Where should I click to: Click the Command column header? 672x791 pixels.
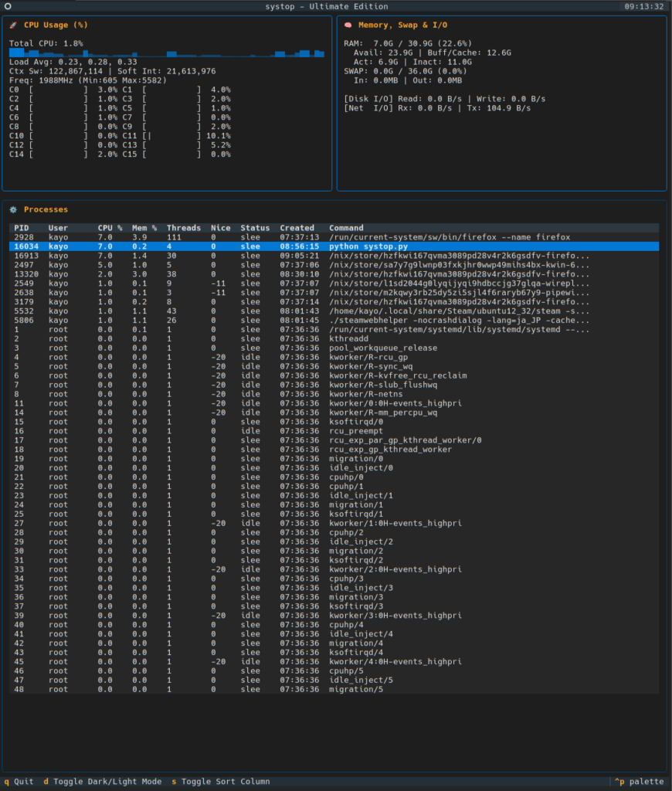pos(346,228)
